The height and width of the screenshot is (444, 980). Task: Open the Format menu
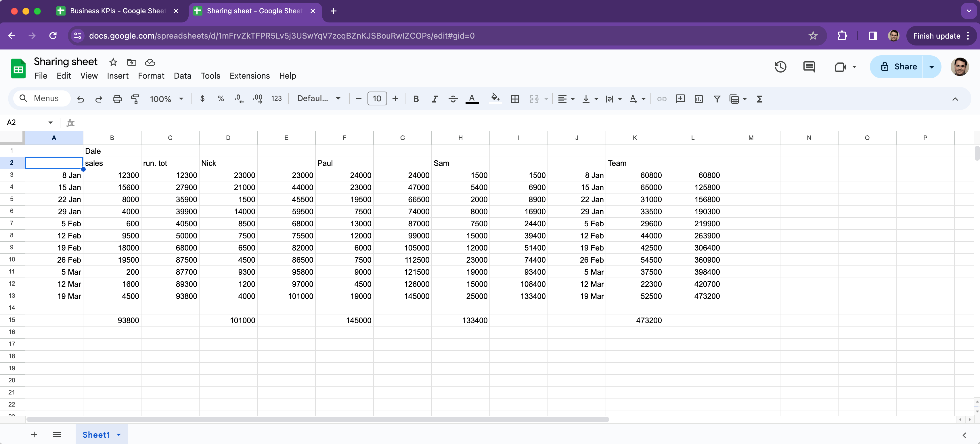pos(151,76)
